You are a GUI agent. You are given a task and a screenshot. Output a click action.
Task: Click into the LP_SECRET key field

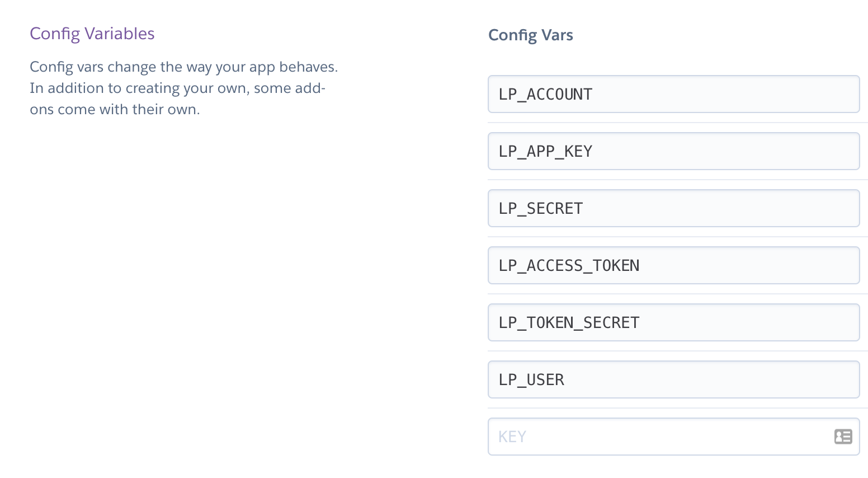[x=673, y=208]
